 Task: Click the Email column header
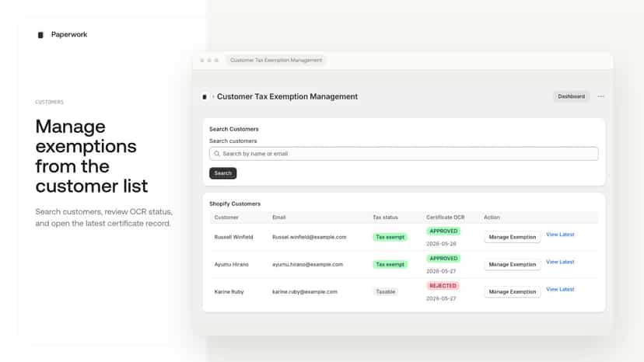[x=279, y=218]
